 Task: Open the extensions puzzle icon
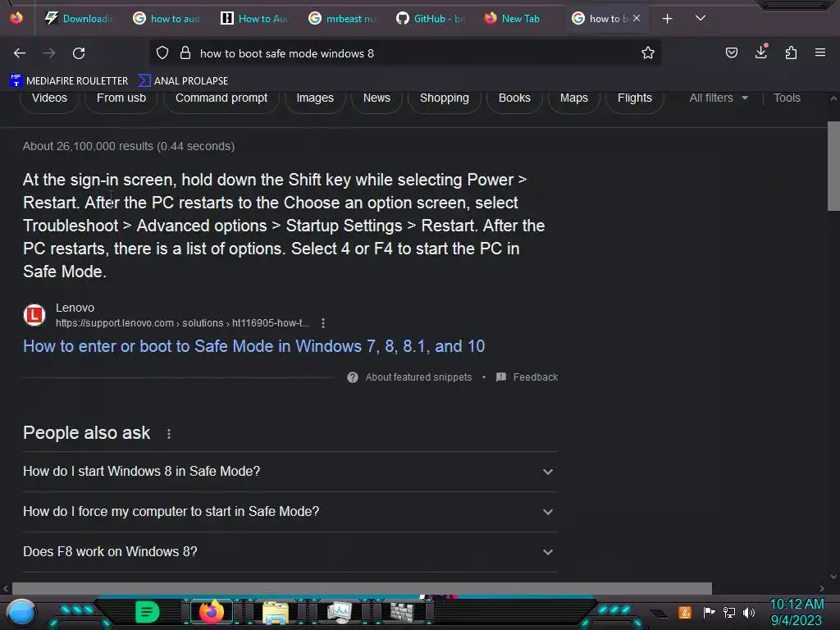791,52
